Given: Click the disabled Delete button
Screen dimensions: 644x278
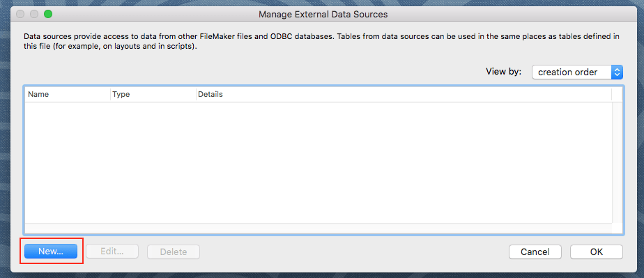Looking at the screenshot, I should coord(174,252).
